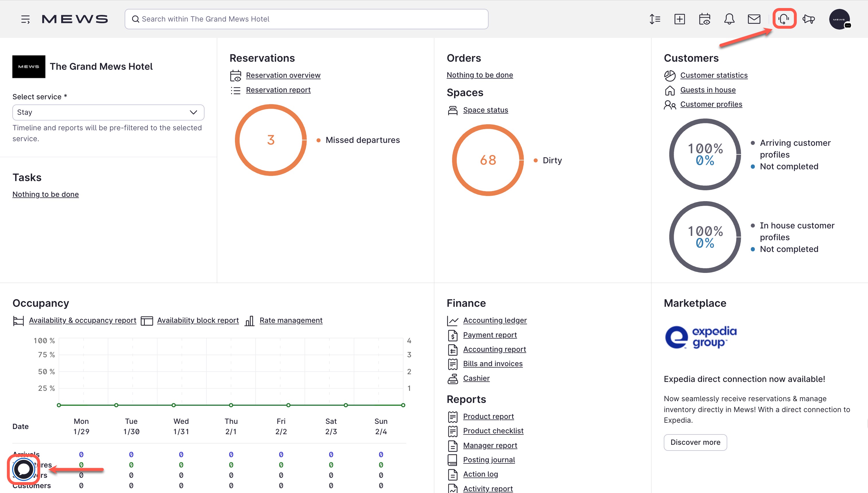The width and height of the screenshot is (868, 493).
Task: Open the calendar overview icon in the top bar
Action: coord(705,19)
